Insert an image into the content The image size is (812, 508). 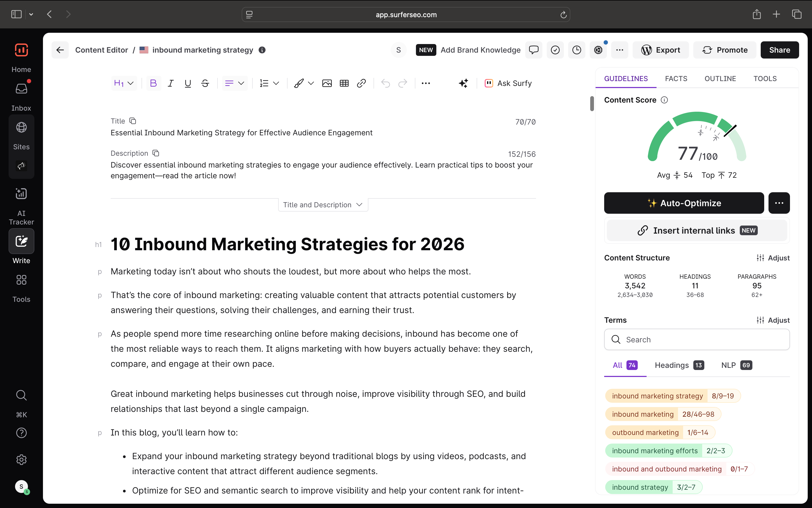pos(327,83)
